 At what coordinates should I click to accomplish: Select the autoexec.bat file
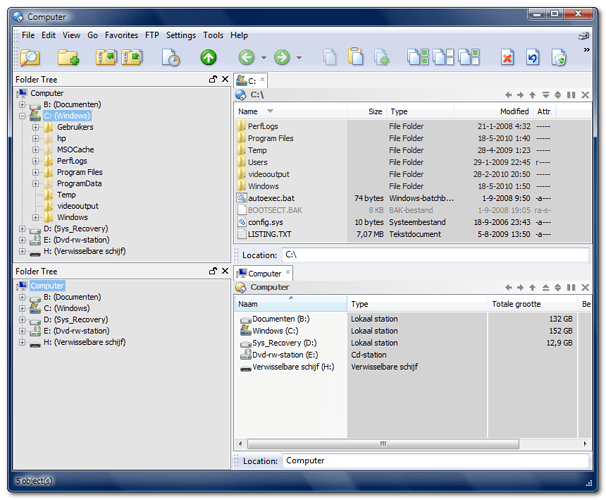[x=268, y=198]
